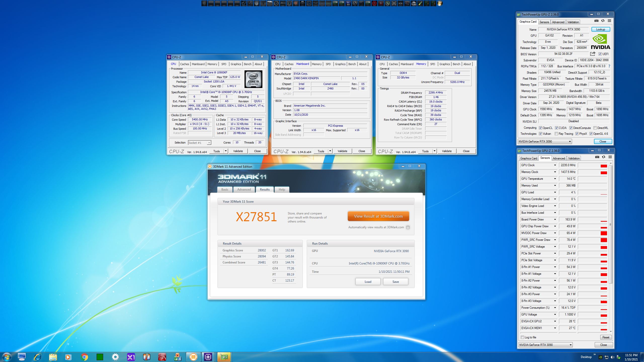Enable automatically view results at 3DMark.com
Screen dimensions: 644x362
click(408, 227)
